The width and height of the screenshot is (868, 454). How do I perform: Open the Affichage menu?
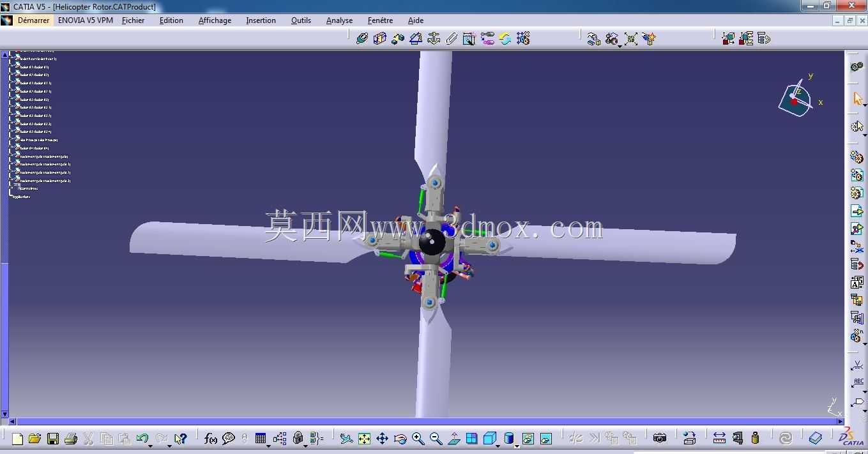click(x=215, y=20)
